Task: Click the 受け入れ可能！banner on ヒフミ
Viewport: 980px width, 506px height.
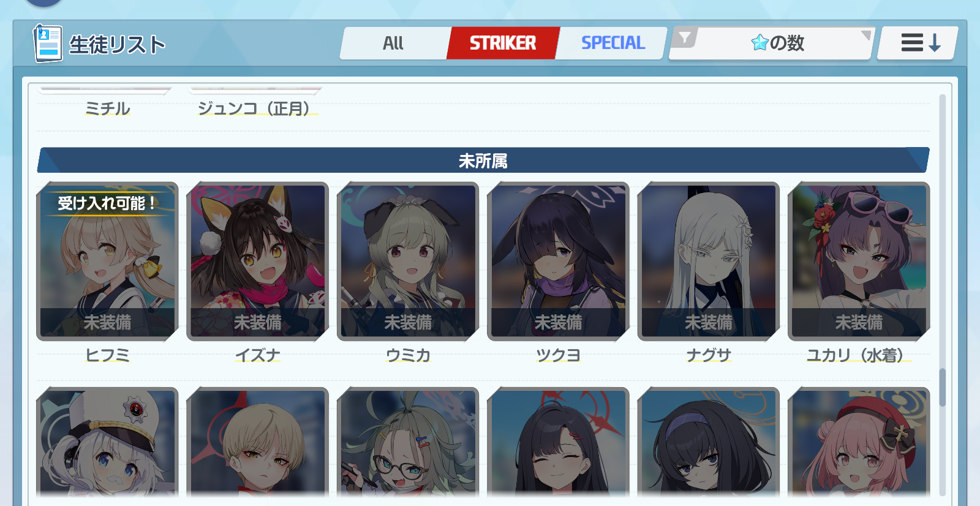Action: [108, 203]
